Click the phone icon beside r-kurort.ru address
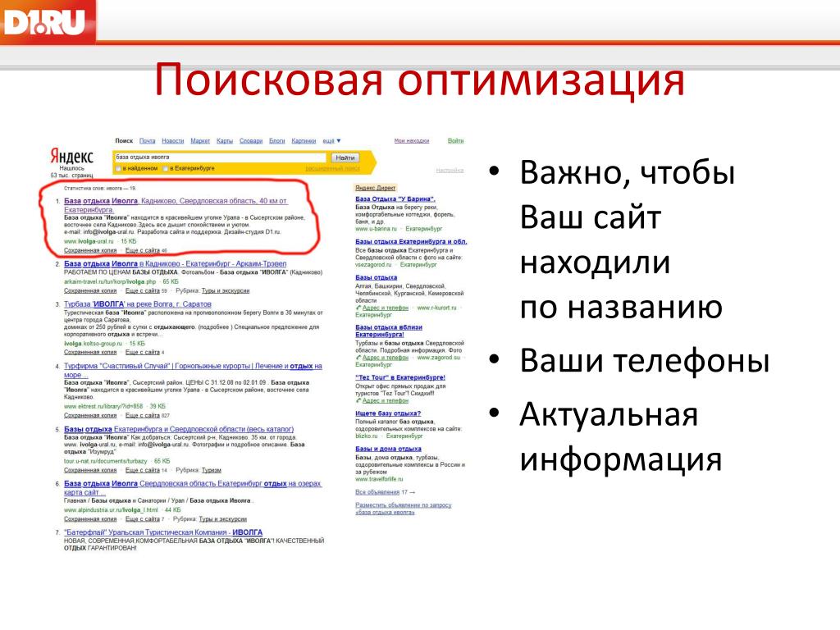The image size is (840, 630). tap(358, 308)
